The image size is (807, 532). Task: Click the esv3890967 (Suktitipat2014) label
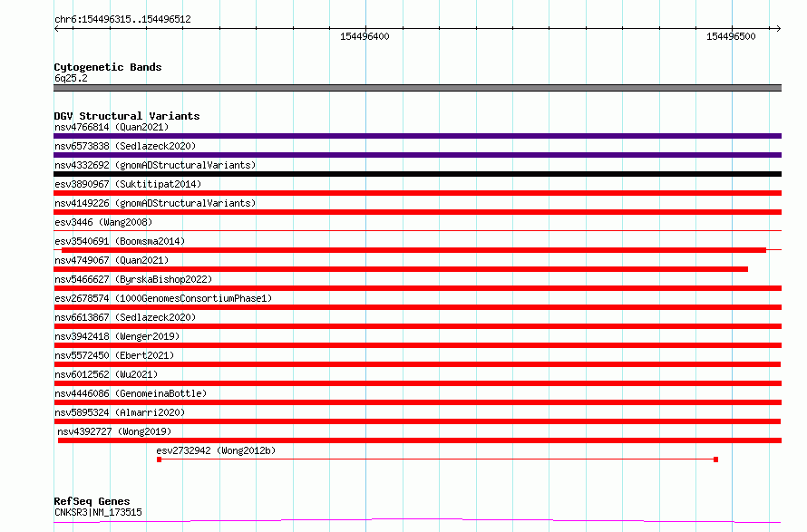(x=128, y=184)
